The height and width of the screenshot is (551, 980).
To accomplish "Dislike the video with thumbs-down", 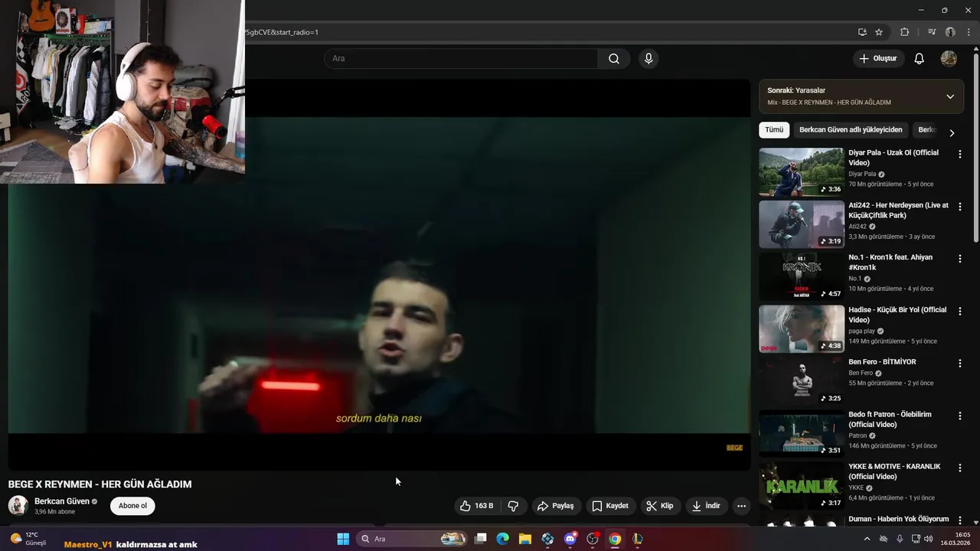I will [x=513, y=506].
